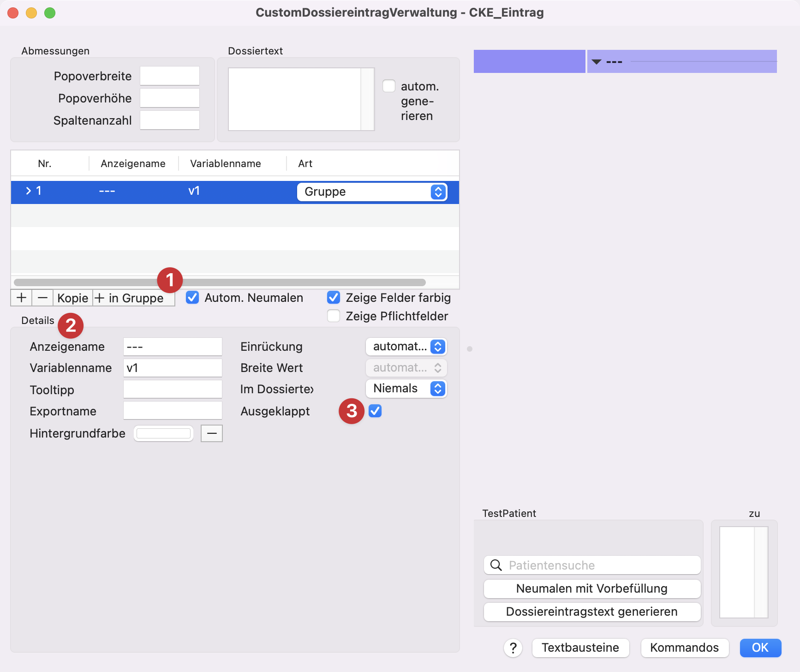Image resolution: width=800 pixels, height=672 pixels.
Task: Uncheck Zeige Felder farbig
Action: pyautogui.click(x=334, y=298)
